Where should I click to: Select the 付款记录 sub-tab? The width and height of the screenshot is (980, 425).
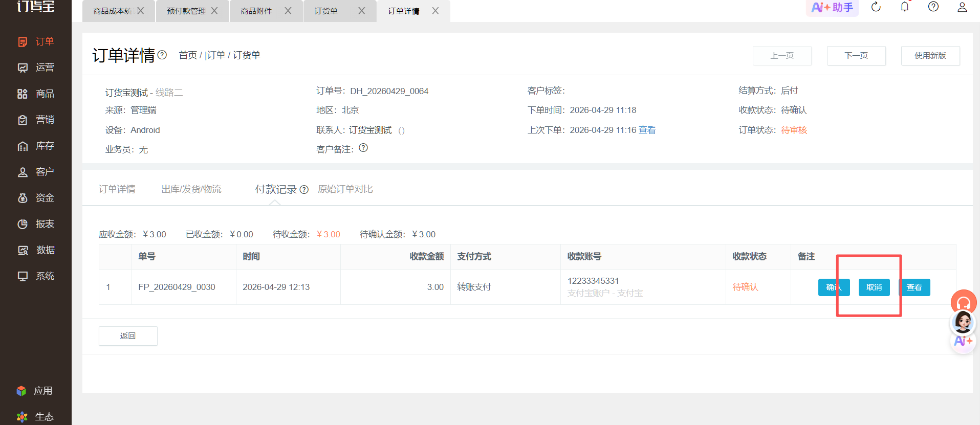(276, 189)
